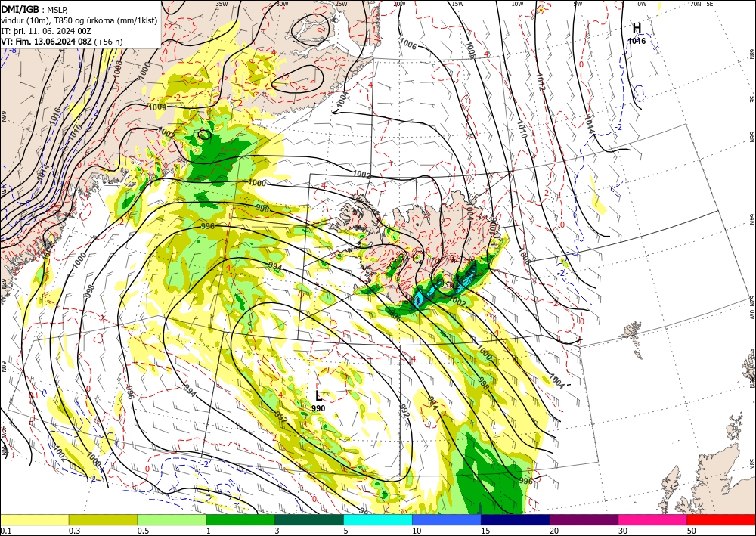The height and width of the screenshot is (536, 756).
Task: Click the 1016 value beneath the H
Action: [637, 41]
